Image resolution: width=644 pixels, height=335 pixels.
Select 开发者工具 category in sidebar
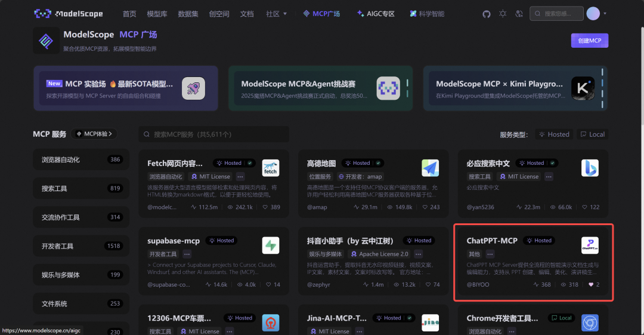pos(81,246)
